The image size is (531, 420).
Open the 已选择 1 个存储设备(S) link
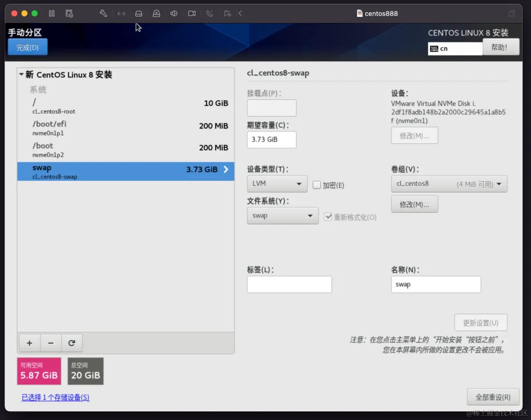coord(56,397)
